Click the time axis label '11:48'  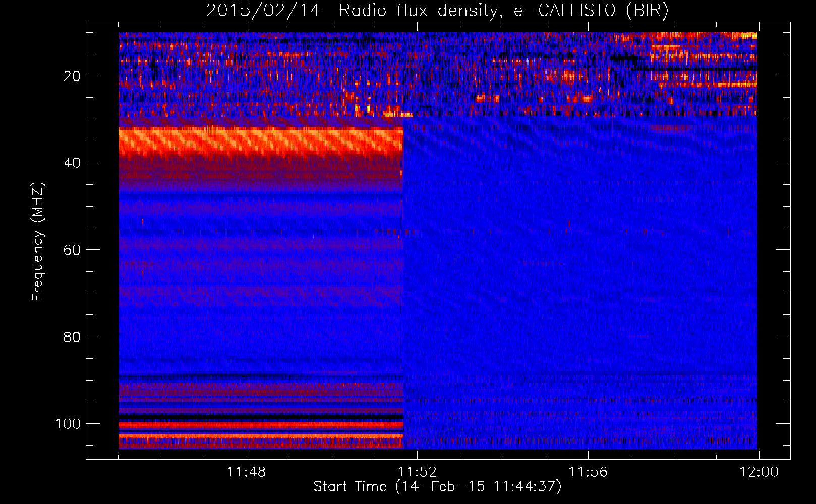pos(246,472)
